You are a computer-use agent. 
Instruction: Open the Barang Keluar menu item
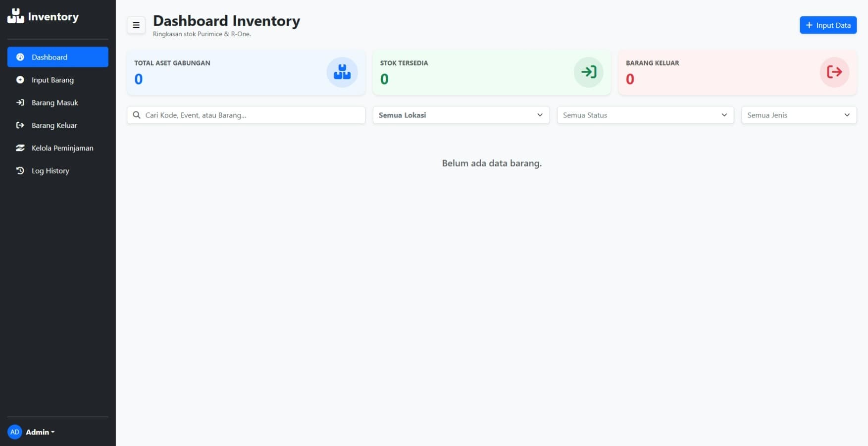pos(58,125)
